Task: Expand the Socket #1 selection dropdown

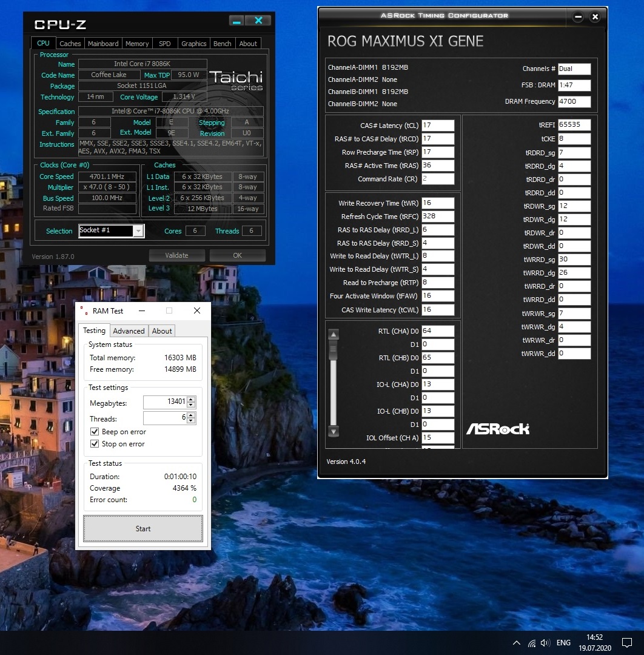Action: click(x=138, y=230)
